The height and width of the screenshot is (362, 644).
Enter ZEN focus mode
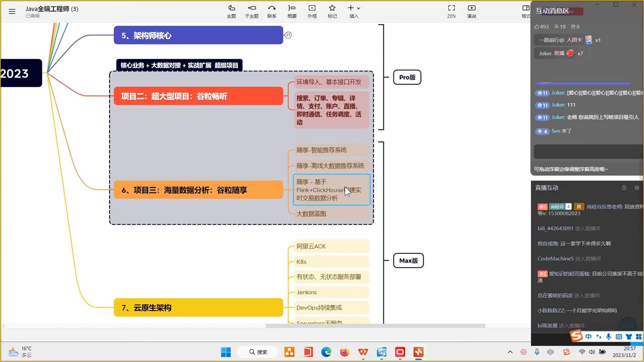tap(451, 11)
